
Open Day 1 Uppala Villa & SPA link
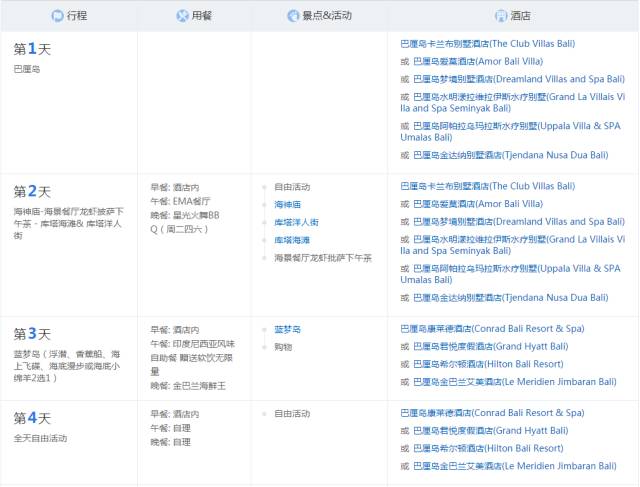(x=510, y=131)
